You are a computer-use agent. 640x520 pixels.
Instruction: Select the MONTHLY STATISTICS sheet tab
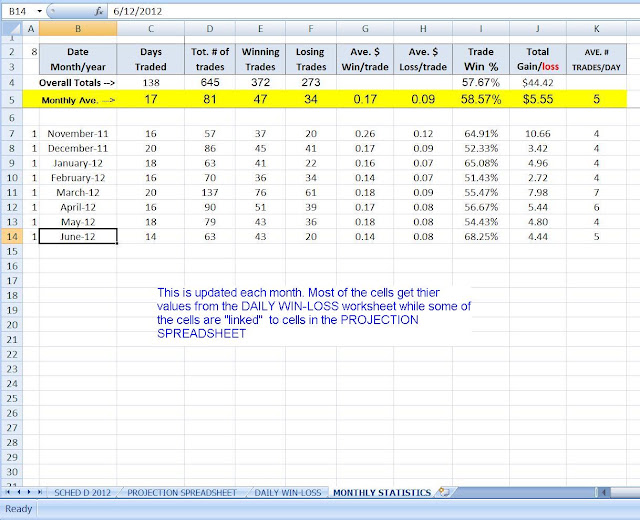click(x=382, y=493)
